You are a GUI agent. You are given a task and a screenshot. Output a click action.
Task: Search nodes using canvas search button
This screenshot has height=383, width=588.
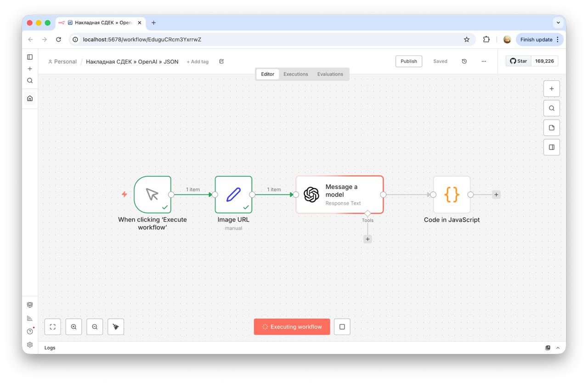(551, 109)
